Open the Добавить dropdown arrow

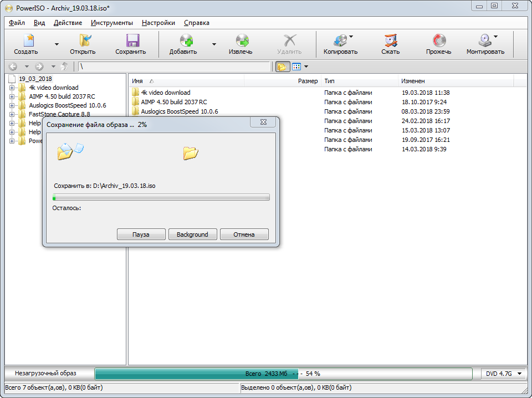click(214, 44)
